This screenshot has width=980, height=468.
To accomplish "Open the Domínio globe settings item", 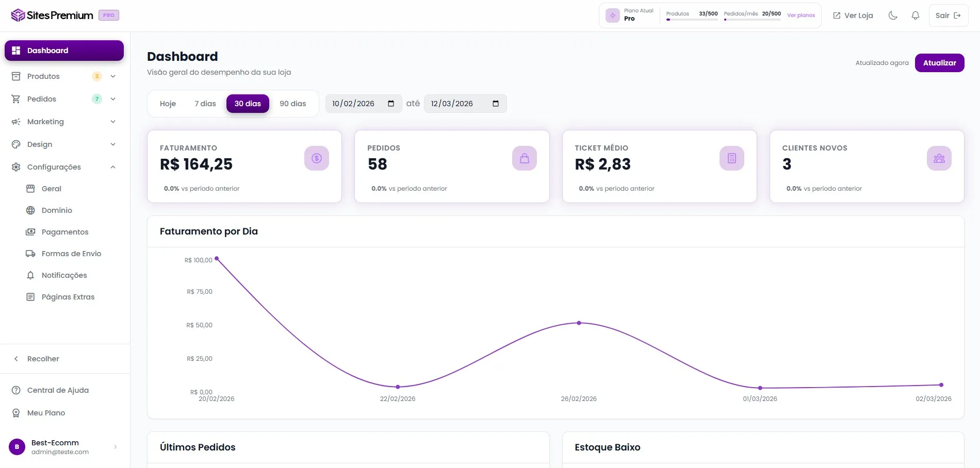I will pyautogui.click(x=57, y=210).
